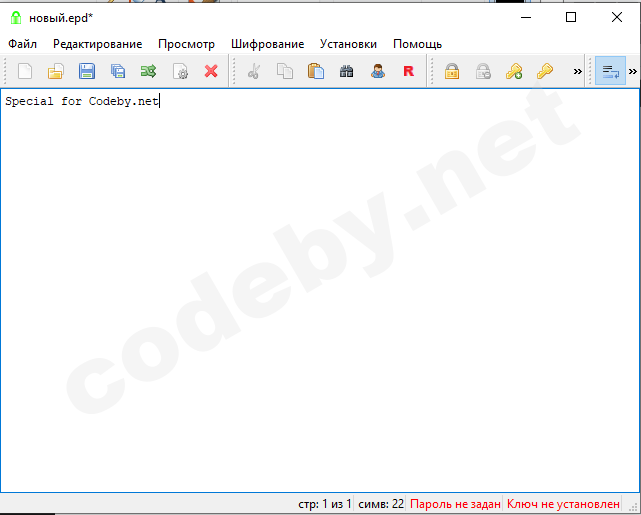Open the Помощь menu

pos(417,44)
